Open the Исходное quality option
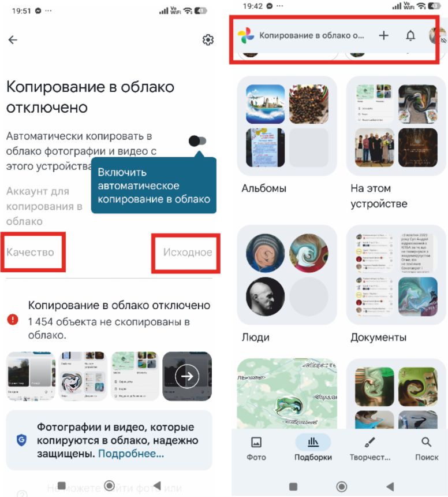448x497 pixels. point(188,253)
